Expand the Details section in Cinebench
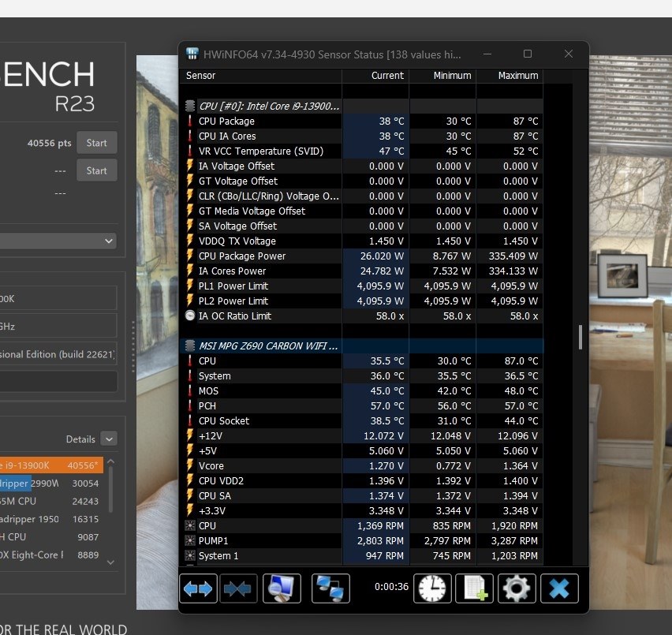Screen dimensions: 672x635 coord(108,439)
